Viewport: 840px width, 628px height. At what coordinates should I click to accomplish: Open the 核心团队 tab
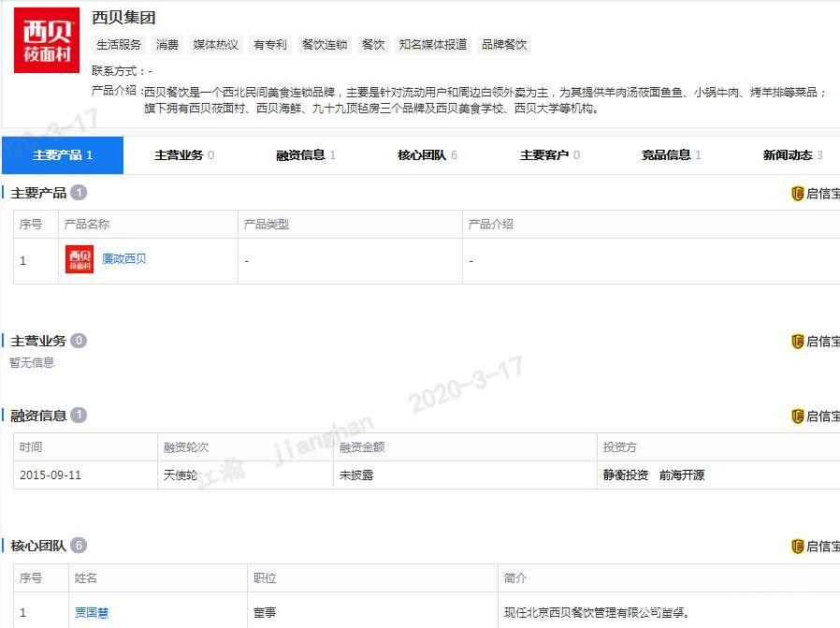coord(427,155)
